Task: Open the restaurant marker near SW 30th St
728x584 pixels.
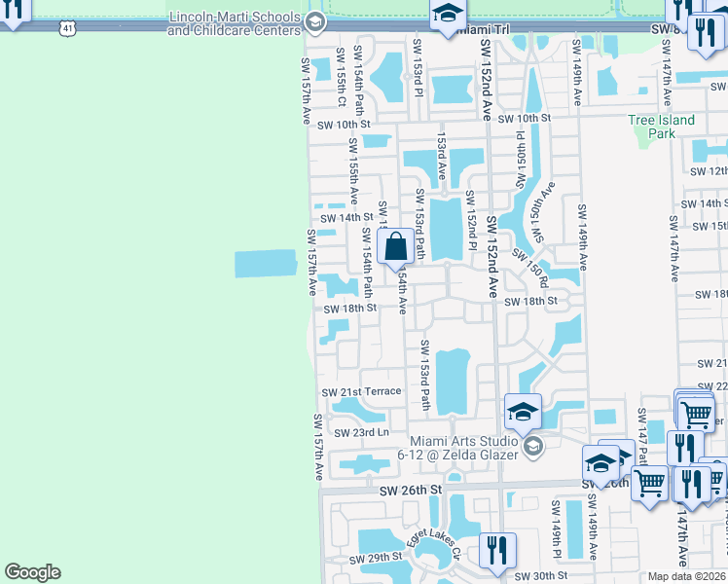Action: (497, 552)
